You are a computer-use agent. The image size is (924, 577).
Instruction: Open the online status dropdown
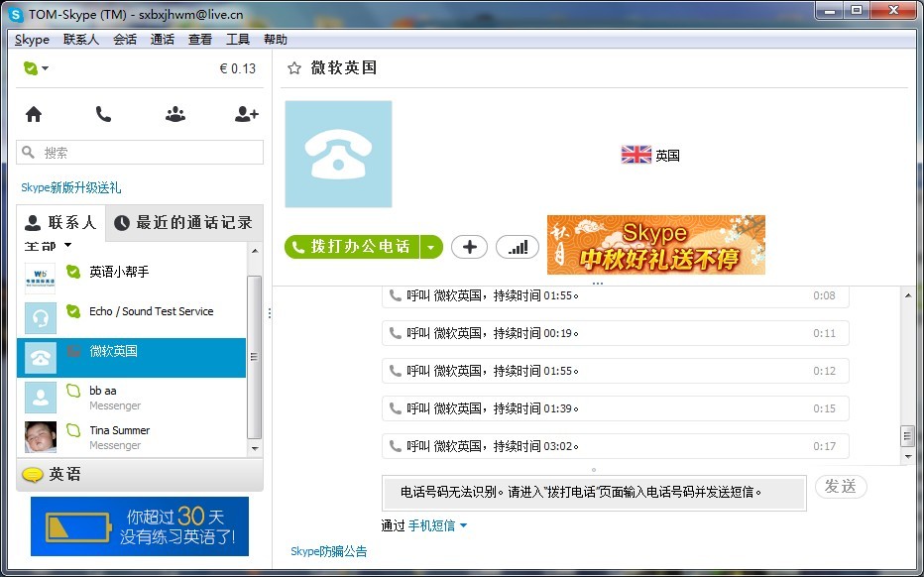pyautogui.click(x=36, y=68)
